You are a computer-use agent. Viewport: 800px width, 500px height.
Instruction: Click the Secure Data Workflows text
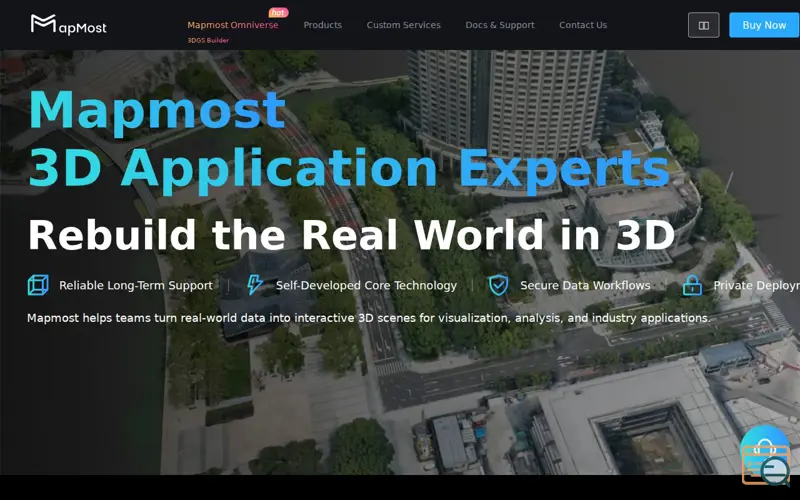[x=585, y=285]
